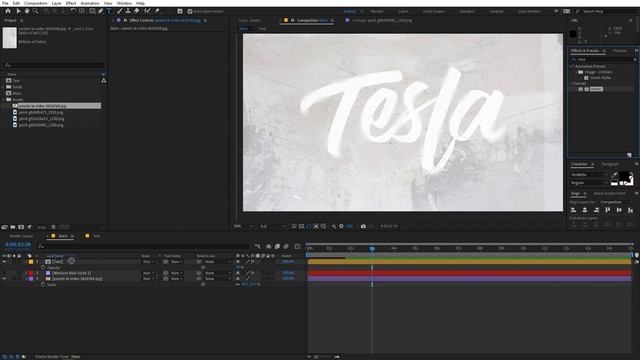Select the Rectangle shape tool
The width and height of the screenshot is (640, 360).
pos(92,11)
